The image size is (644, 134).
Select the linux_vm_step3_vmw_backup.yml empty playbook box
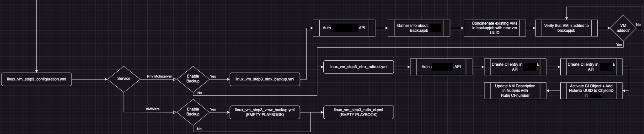(x=265, y=112)
